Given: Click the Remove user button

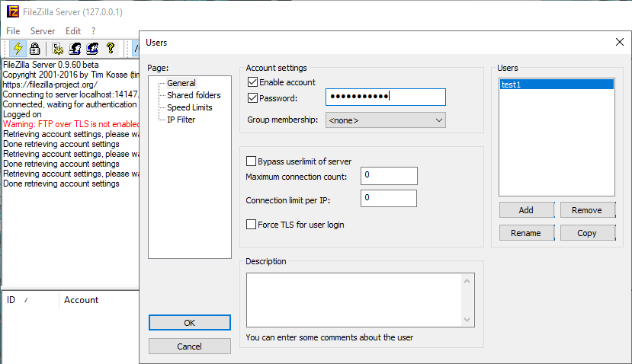Looking at the screenshot, I should click(x=587, y=209).
